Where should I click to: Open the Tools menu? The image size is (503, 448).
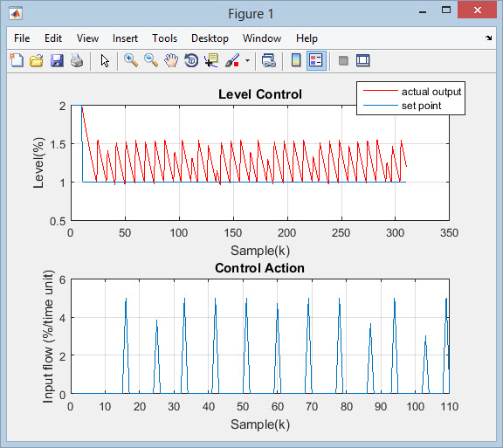click(x=164, y=38)
